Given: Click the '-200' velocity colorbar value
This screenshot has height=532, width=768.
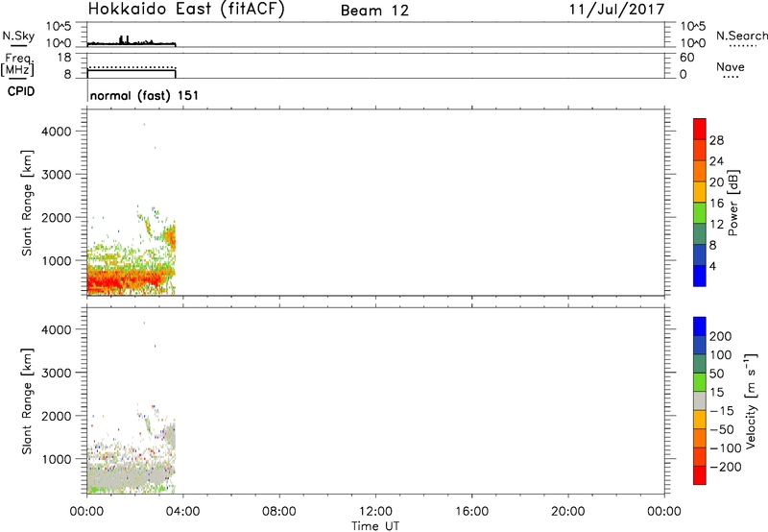Looking at the screenshot, I should [x=726, y=467].
